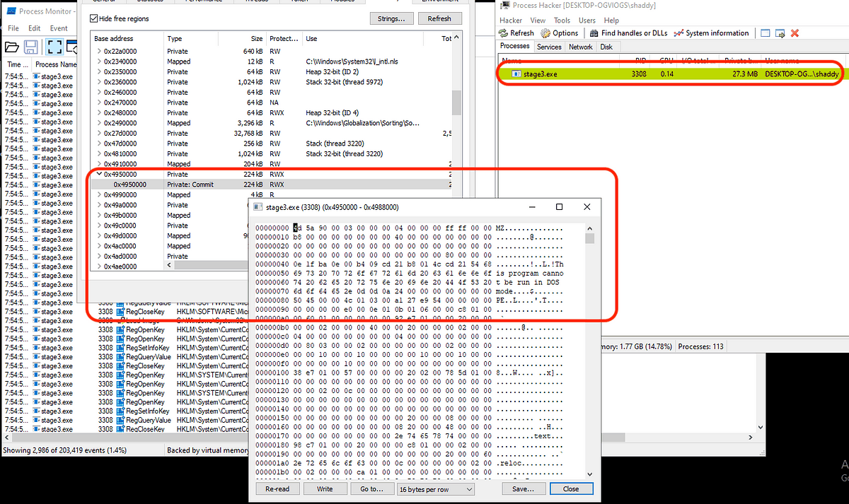Click Refresh in the Process Hacker toolbar
The image size is (849, 504).
[516, 33]
